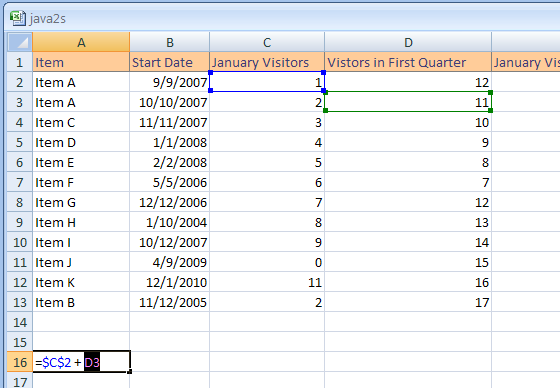Image resolution: width=560 pixels, height=388 pixels.
Task: Click the date cell '9/9/2007'
Action: click(170, 83)
